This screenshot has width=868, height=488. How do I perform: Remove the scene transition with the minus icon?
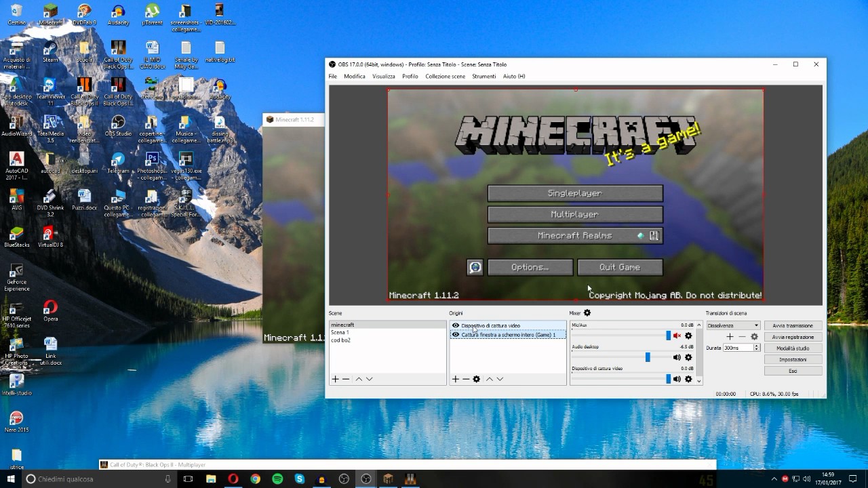[x=742, y=337]
